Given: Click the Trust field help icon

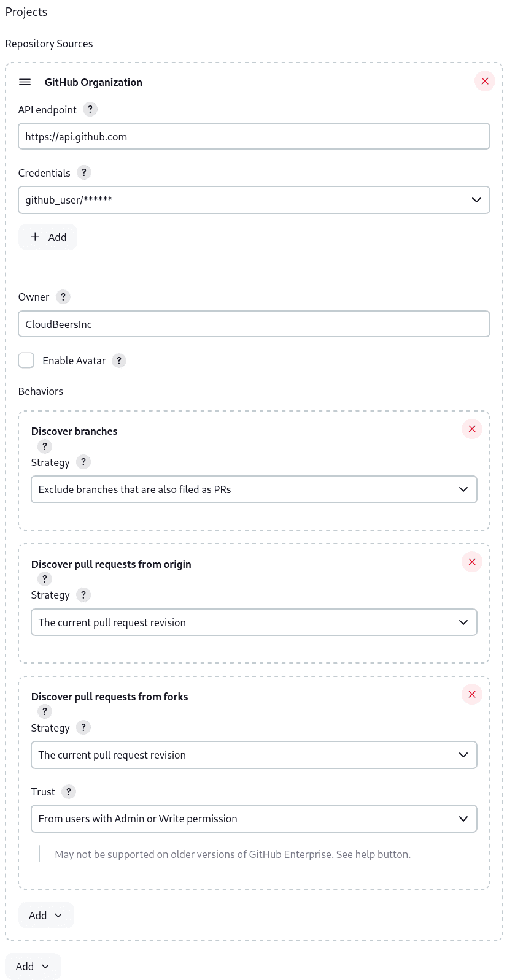Looking at the screenshot, I should [x=68, y=791].
